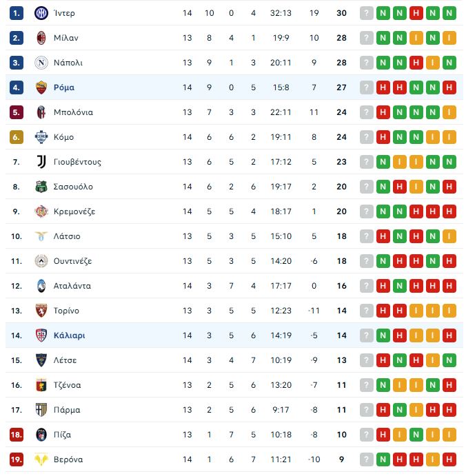Click the Parma club crest
Viewport: 466px width, 476px height.
click(41, 410)
